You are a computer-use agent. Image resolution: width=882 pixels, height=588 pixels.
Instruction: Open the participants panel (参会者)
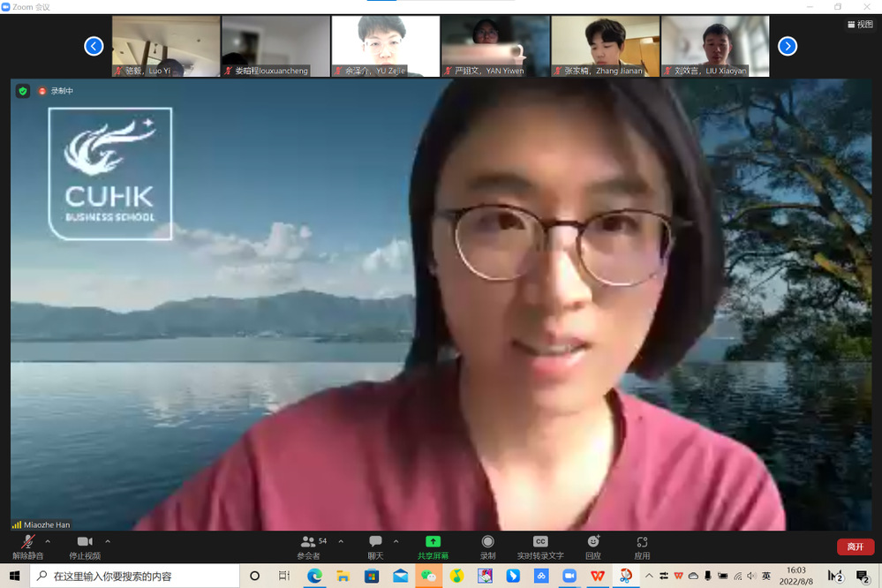(308, 546)
